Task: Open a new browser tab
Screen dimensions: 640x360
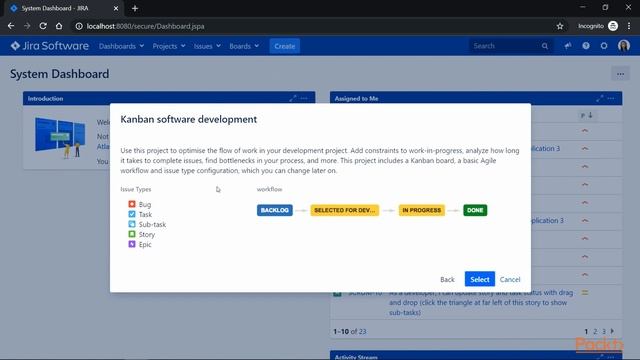Action: 135,8
